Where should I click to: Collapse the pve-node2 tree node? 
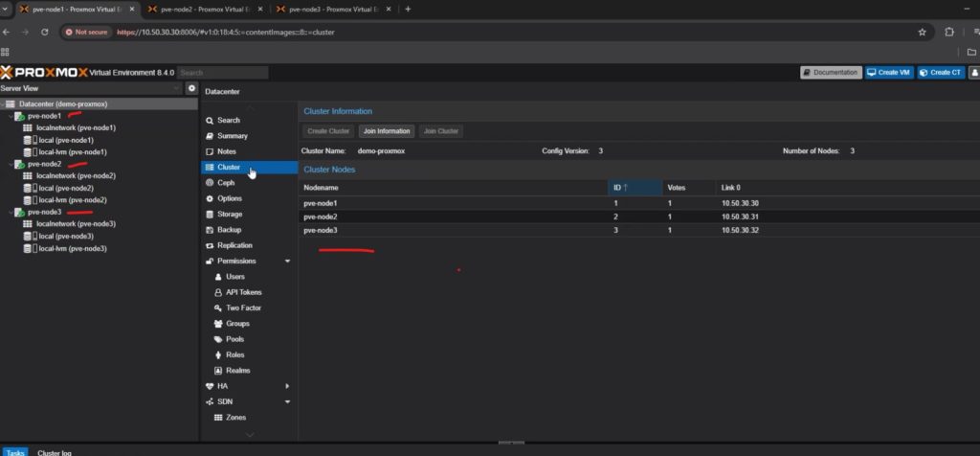pos(11,165)
